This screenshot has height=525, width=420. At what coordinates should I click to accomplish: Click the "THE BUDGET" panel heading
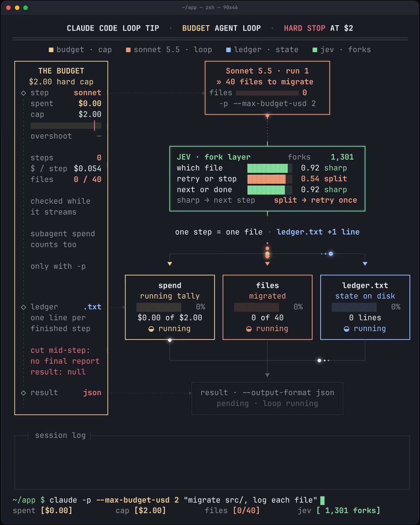point(61,71)
